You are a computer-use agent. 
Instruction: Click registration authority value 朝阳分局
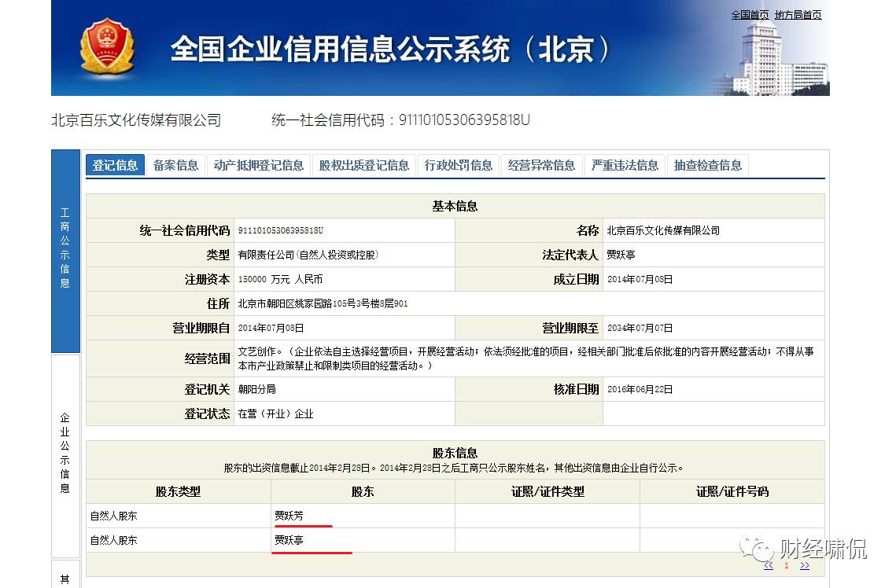pos(256,389)
